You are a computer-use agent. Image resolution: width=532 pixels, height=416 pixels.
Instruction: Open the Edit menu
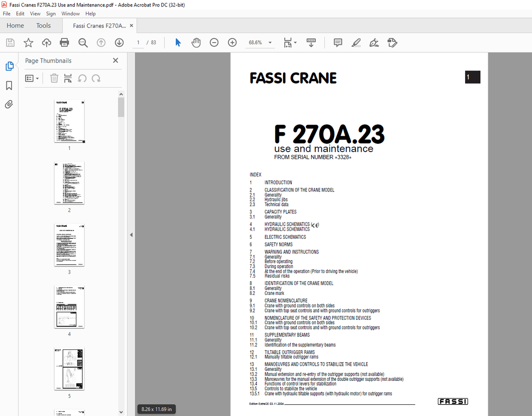tap(20, 13)
